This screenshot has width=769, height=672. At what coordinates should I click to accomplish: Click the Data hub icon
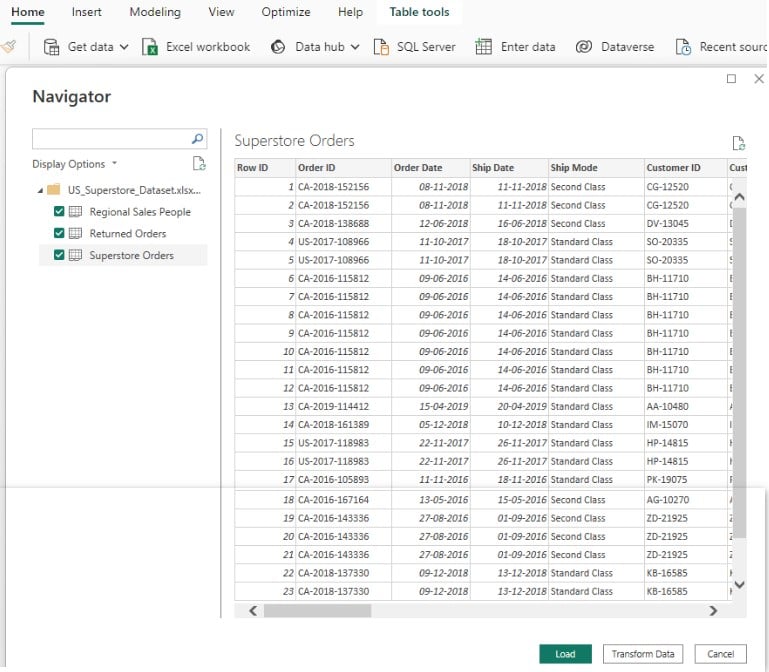278,47
